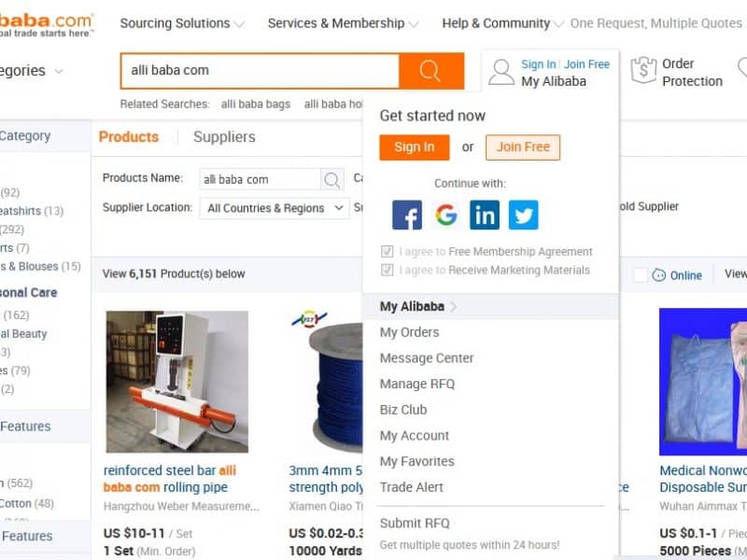Click the orange search magnifier button
The width and height of the screenshot is (747, 560).
(431, 71)
